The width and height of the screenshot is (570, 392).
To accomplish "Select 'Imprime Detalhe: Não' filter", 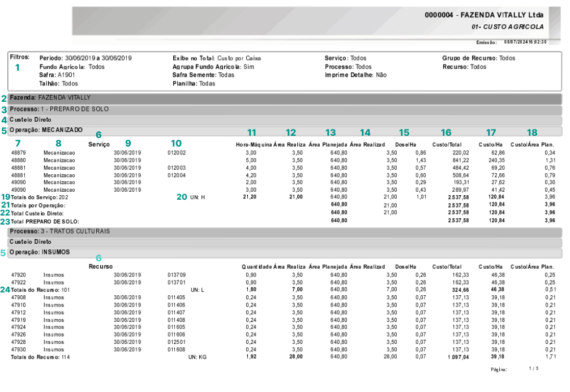I will point(355,75).
